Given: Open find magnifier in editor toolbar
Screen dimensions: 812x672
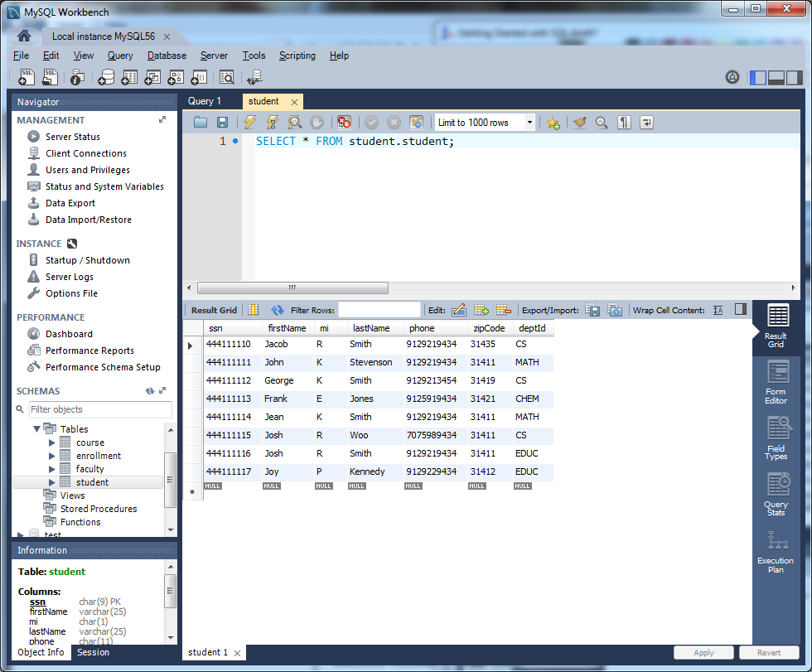Looking at the screenshot, I should point(602,123).
